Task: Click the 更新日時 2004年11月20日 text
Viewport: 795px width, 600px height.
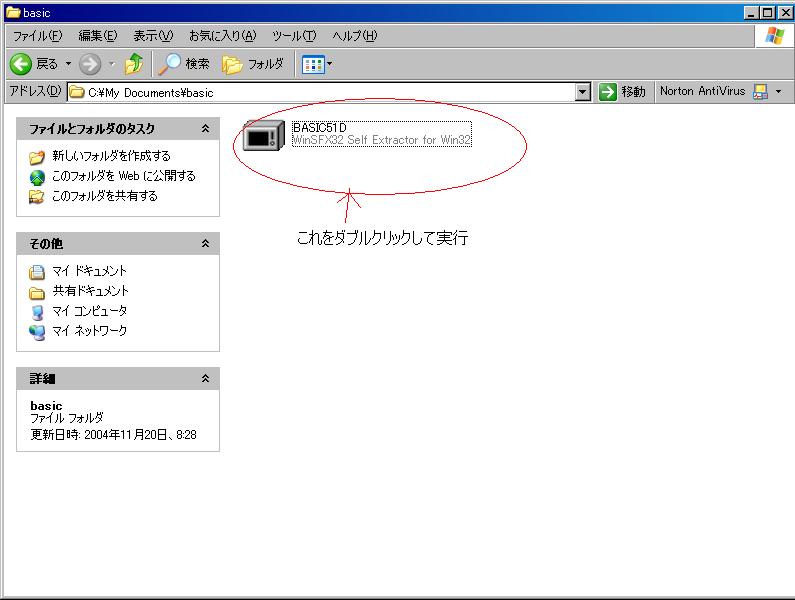Action: point(113,435)
